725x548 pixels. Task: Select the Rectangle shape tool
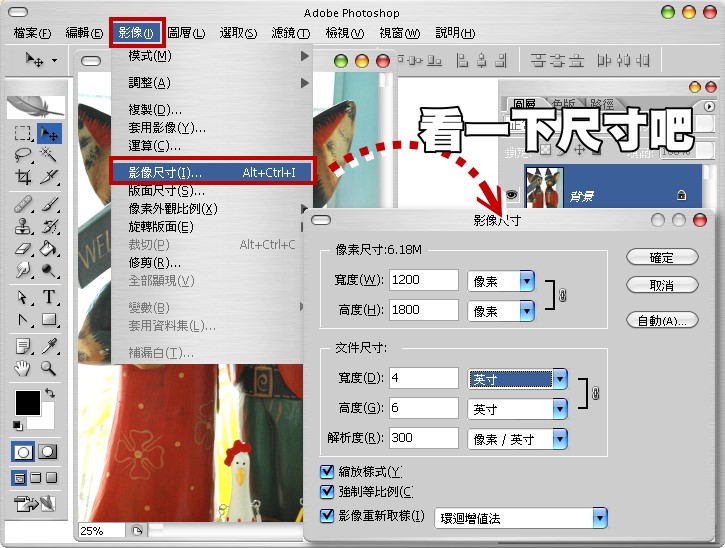49,320
